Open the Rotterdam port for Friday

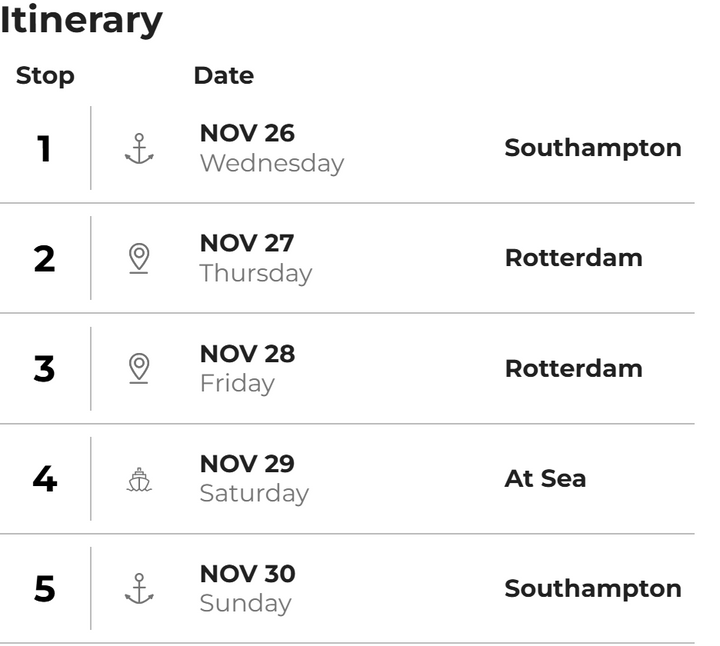point(574,368)
